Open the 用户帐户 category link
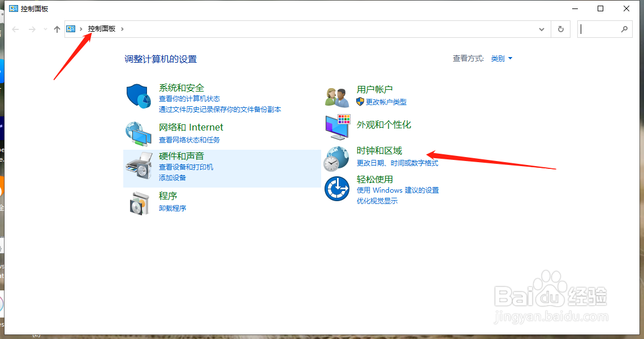This screenshot has width=644, height=339. 374,89
